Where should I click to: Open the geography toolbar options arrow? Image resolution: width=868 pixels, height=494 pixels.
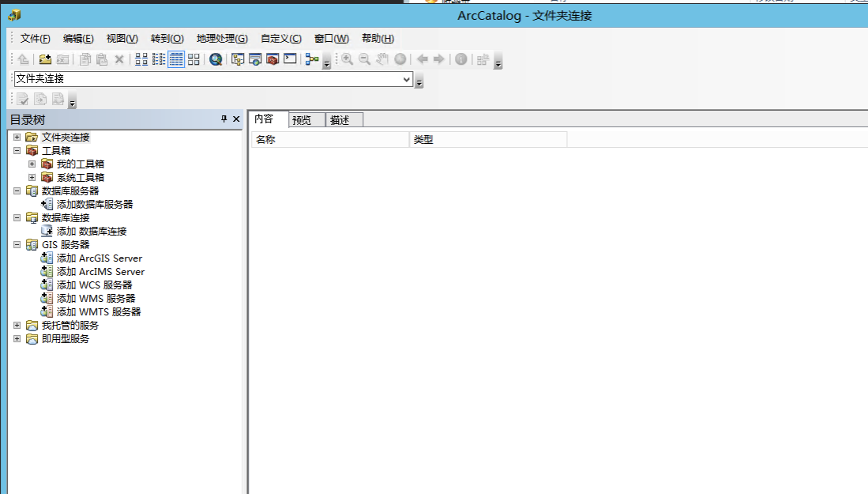coord(498,62)
